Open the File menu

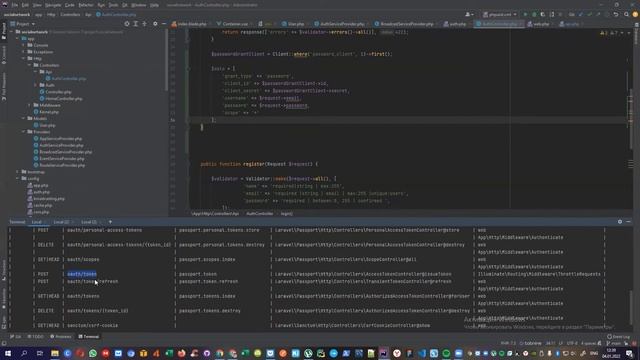(15, 5)
